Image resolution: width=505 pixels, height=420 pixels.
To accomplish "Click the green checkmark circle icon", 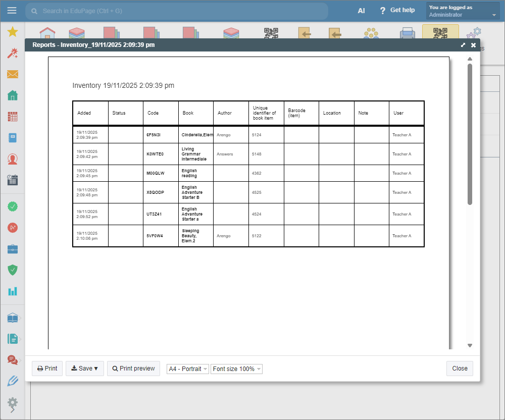I will click(13, 206).
